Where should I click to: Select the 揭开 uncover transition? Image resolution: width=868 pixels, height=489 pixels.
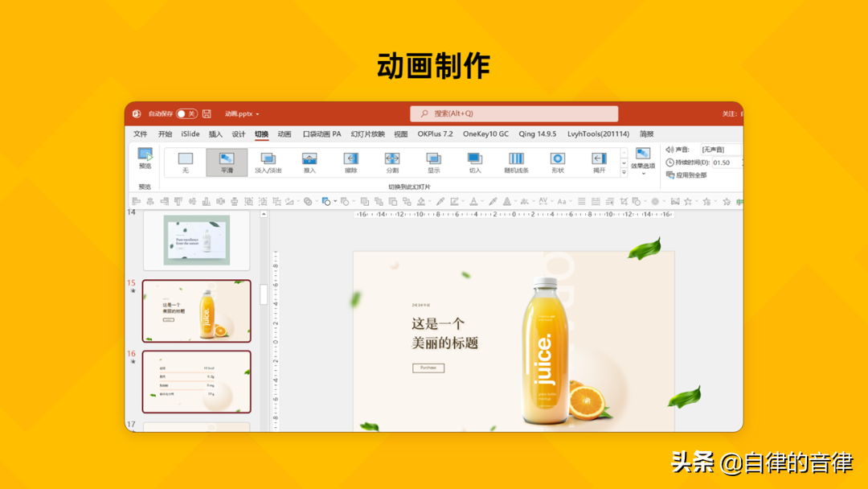click(x=599, y=162)
